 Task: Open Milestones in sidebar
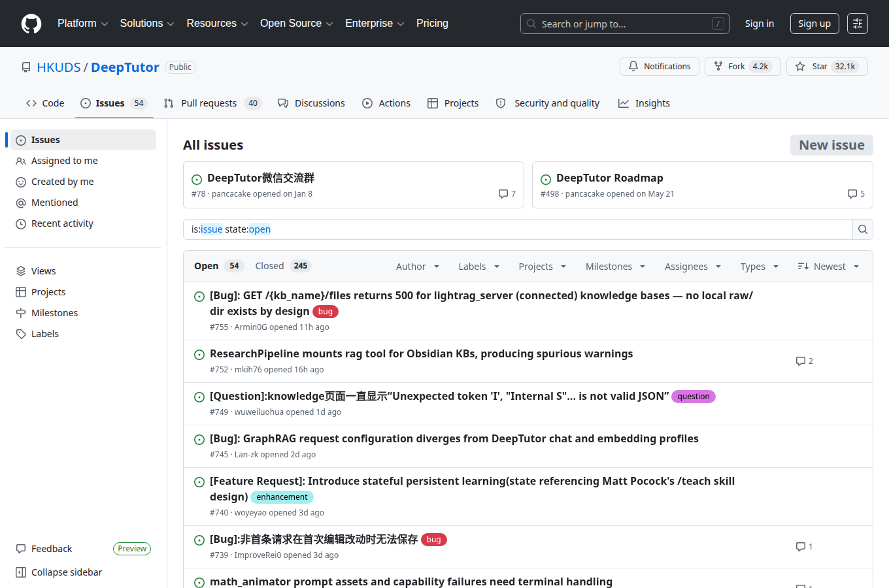coord(83,313)
